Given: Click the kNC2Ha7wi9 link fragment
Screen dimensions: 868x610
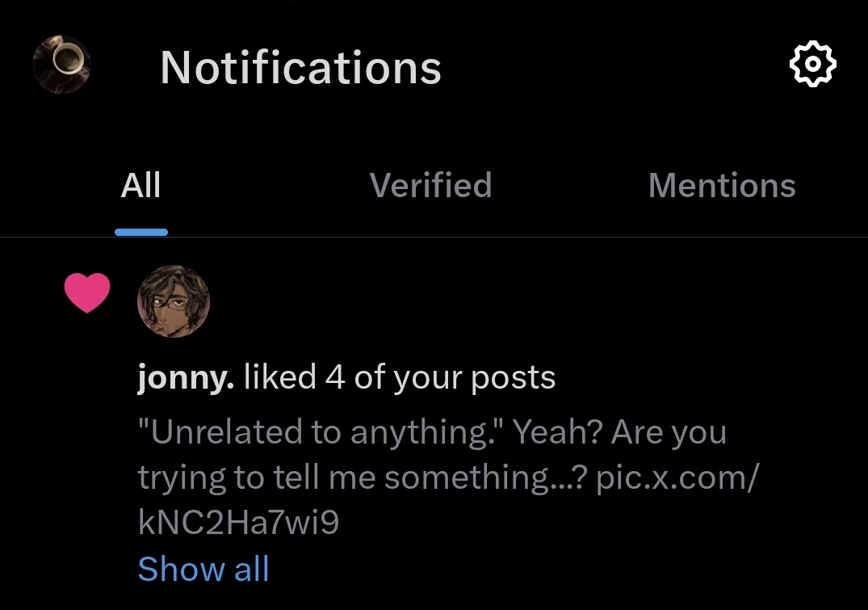Looking at the screenshot, I should click(x=238, y=523).
